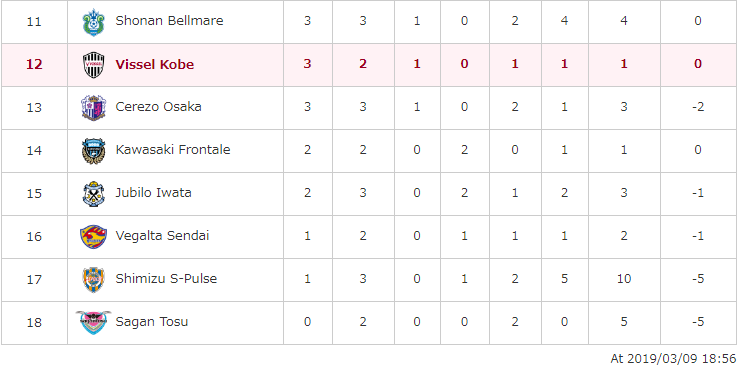
Task: Click the Shonan Bellmare club crest
Action: [x=94, y=21]
